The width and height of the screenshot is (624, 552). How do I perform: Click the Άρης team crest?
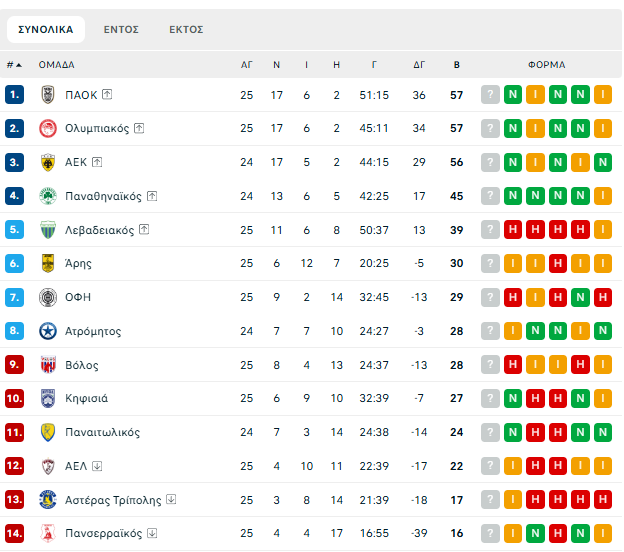pos(47,263)
